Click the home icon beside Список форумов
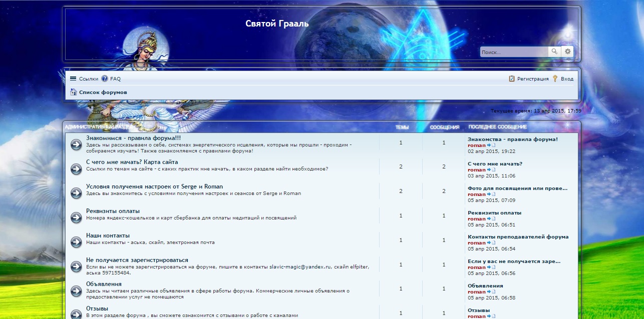644x319 pixels. tap(74, 92)
